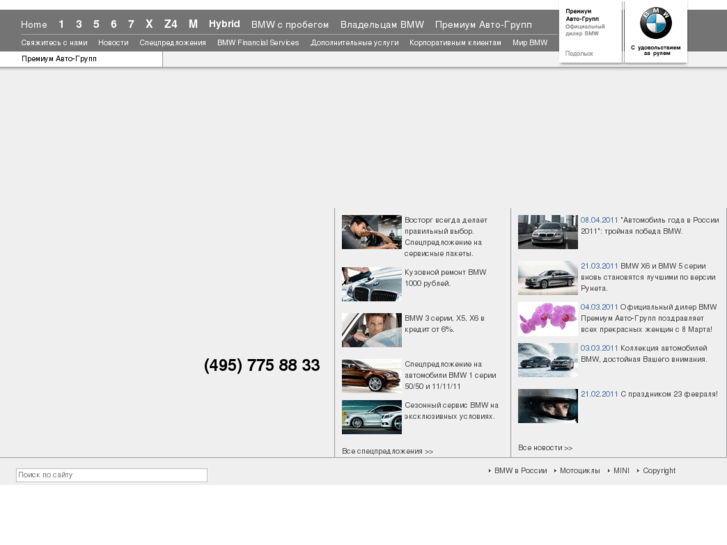727x545 pixels.
Task: Open the X models menu item
Action: 149,24
